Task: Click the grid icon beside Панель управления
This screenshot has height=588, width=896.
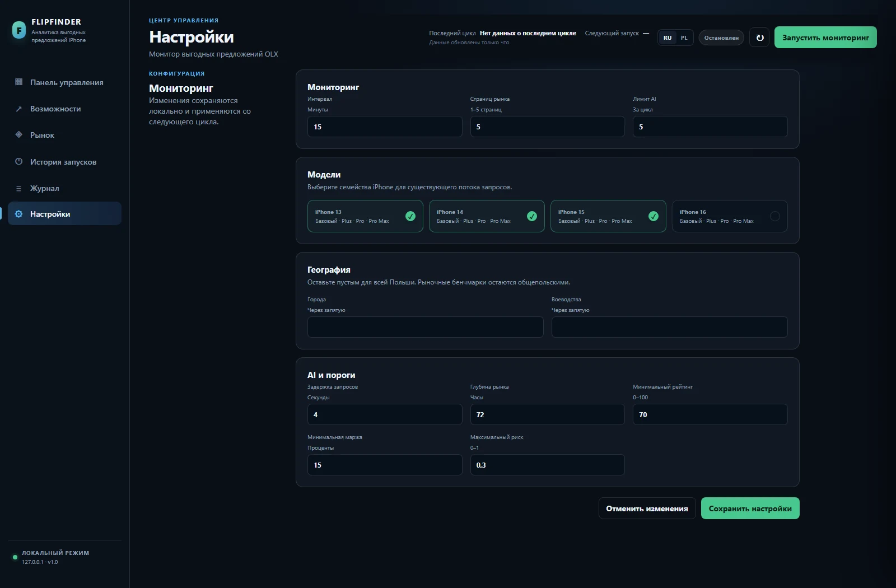Action: [19, 82]
